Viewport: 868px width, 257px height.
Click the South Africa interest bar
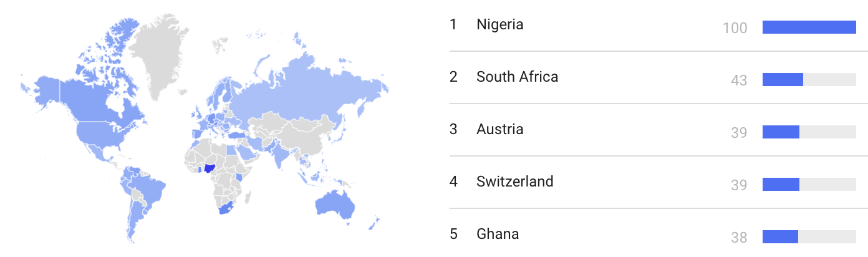click(783, 80)
